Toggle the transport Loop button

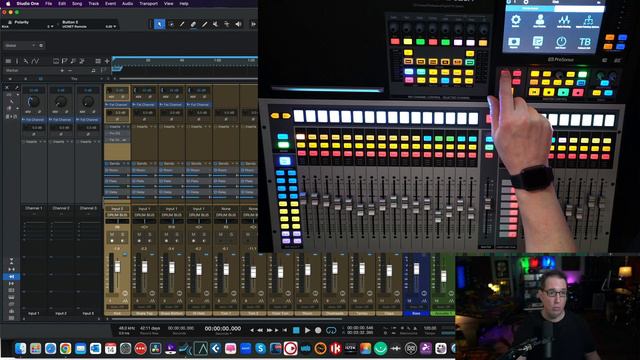coord(331,330)
